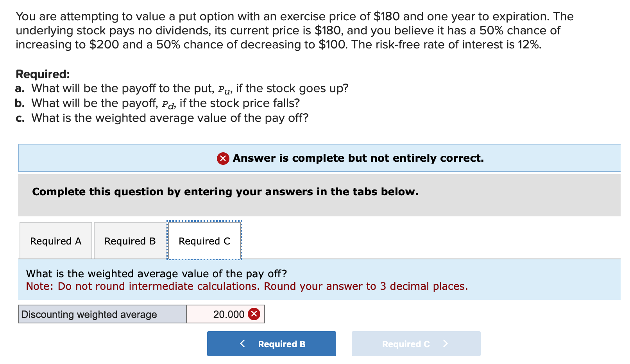Click the note about rounding to 3 decimal places
Image resolution: width=630 pixels, height=364 pixels.
[246, 286]
